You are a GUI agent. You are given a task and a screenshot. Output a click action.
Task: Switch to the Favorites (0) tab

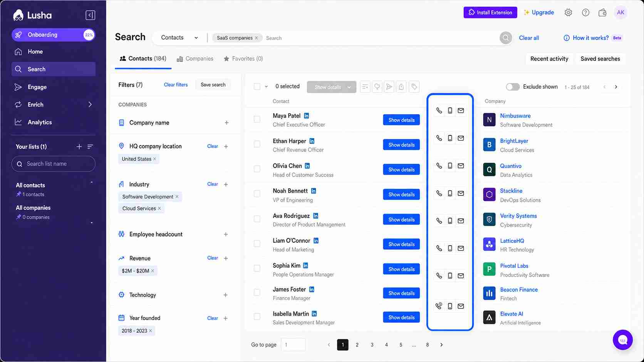[x=243, y=59]
